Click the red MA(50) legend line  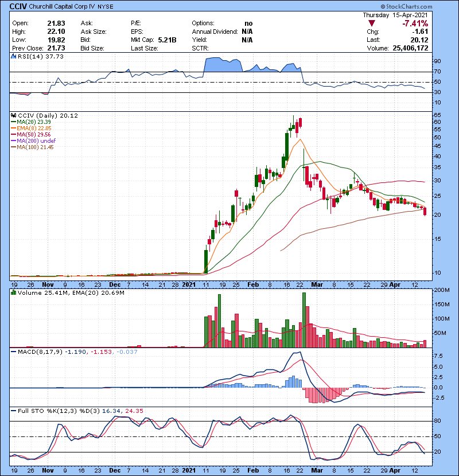tap(13, 135)
